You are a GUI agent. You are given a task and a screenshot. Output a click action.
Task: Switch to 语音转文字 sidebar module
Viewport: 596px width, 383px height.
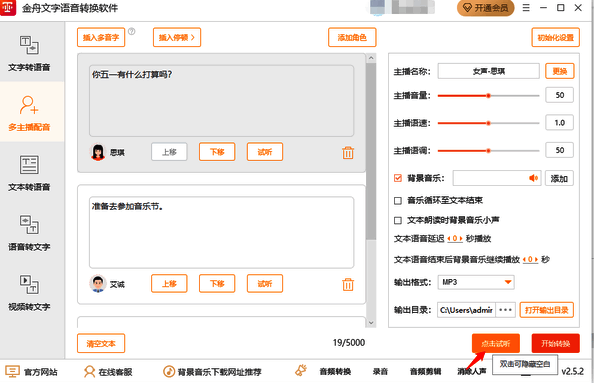point(29,232)
